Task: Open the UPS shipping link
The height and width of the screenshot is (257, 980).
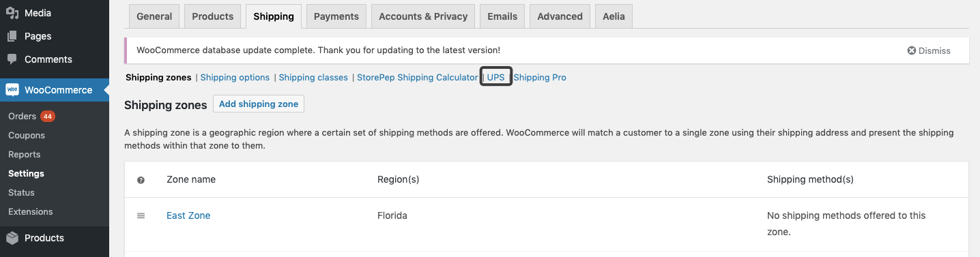Action: click(x=496, y=77)
